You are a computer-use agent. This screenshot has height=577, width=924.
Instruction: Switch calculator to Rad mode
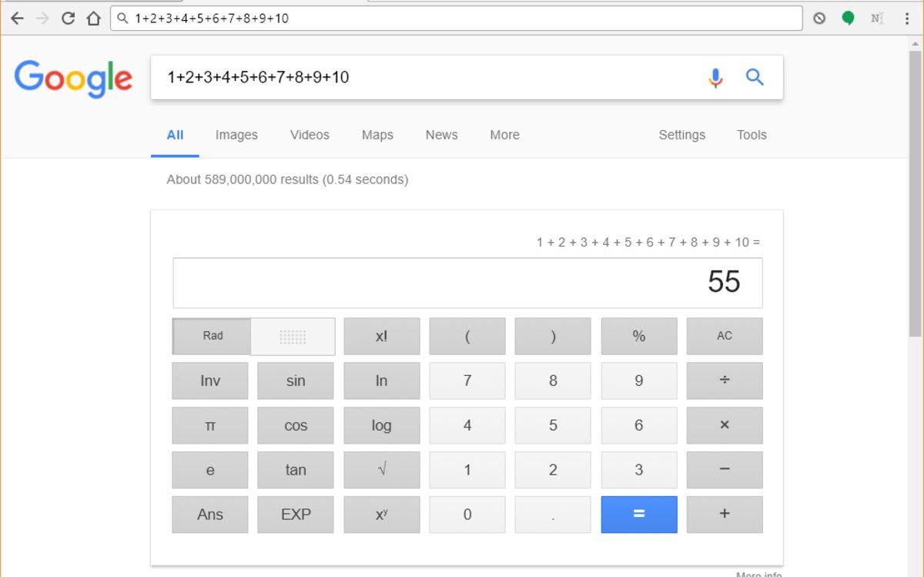coord(213,336)
